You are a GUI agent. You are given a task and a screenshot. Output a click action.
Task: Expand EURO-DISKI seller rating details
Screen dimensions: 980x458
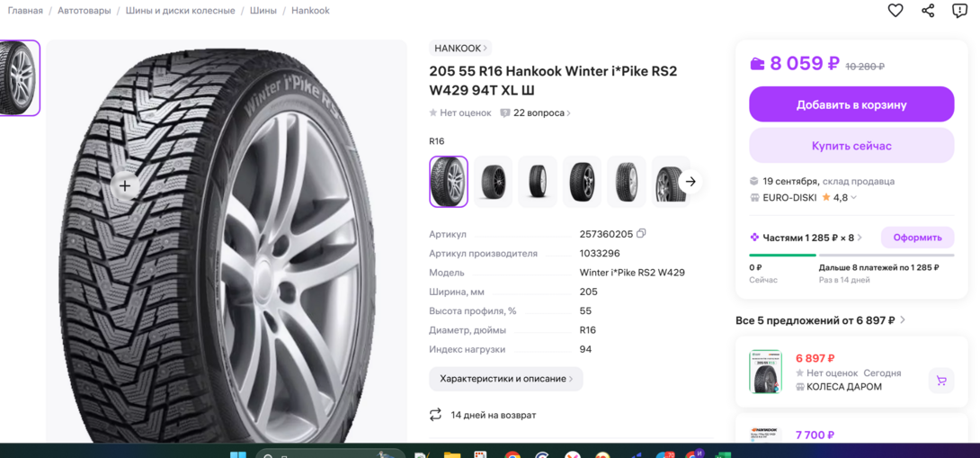pyautogui.click(x=853, y=198)
